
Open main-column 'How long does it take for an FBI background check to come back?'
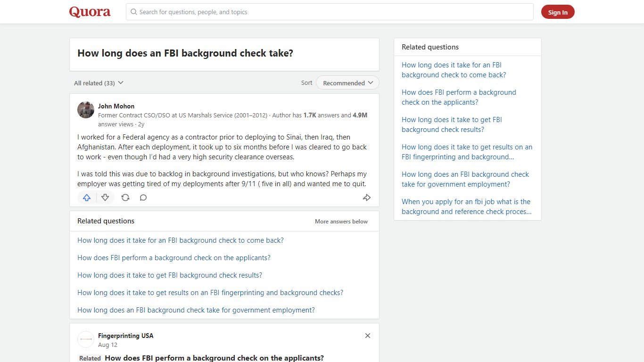[181, 240]
